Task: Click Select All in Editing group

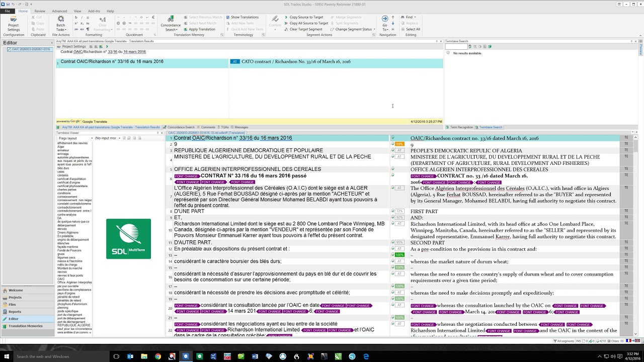Action: [410, 29]
